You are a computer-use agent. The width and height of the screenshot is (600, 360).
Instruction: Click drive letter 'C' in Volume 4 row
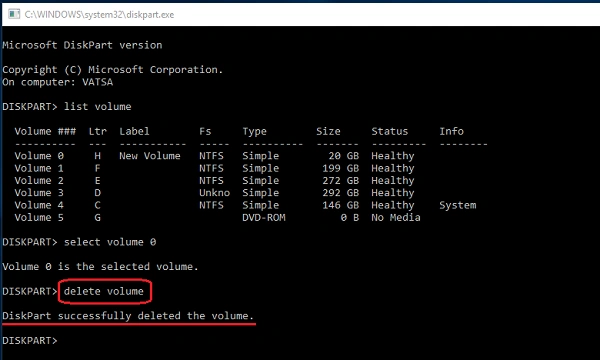pos(98,205)
